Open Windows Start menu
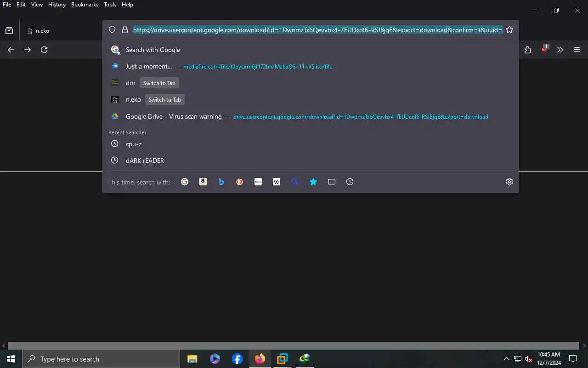The height and width of the screenshot is (368, 588). (x=11, y=359)
